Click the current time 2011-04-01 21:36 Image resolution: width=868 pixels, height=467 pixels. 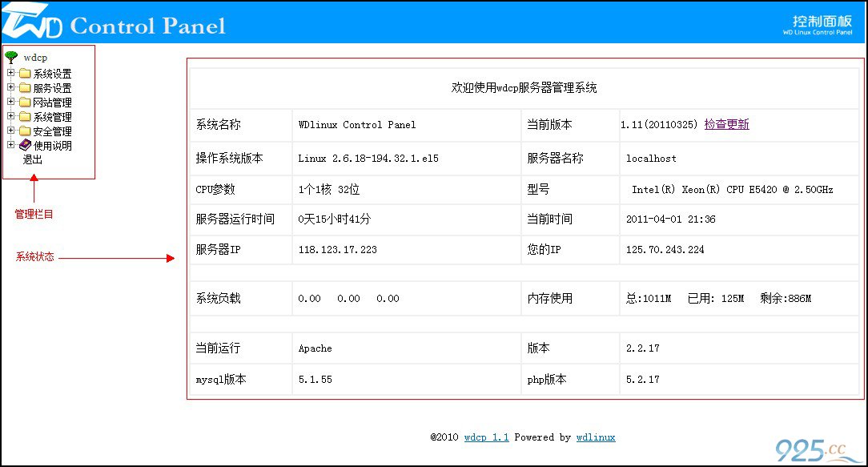pos(670,219)
